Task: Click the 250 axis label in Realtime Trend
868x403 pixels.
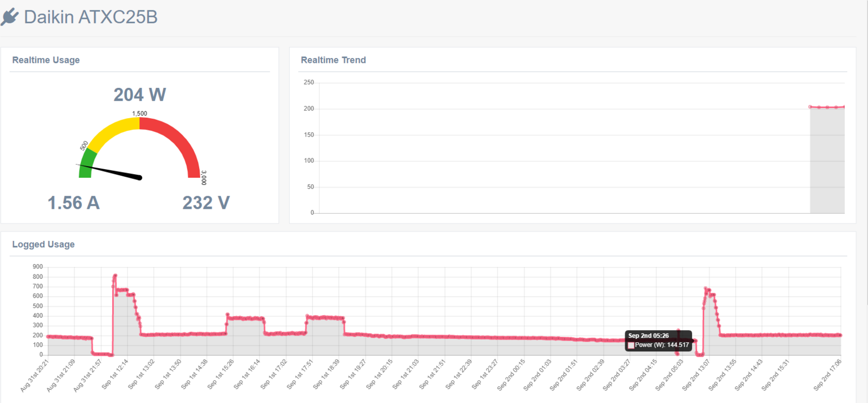Action: [x=309, y=82]
